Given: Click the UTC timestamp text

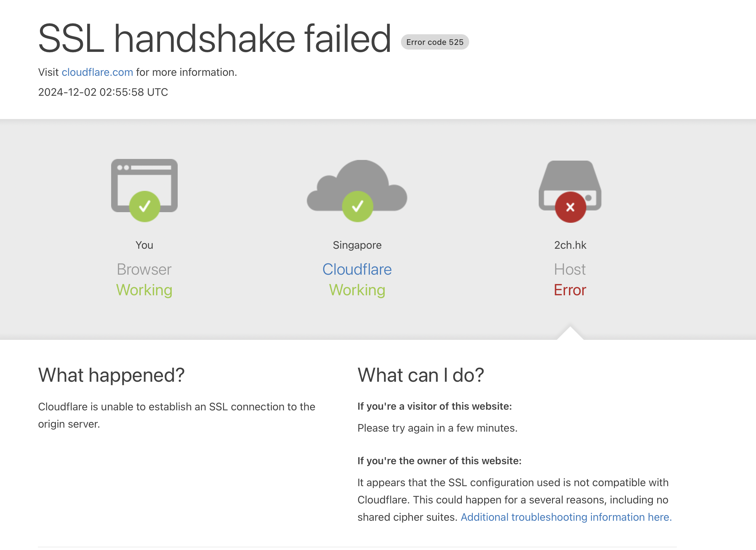Looking at the screenshot, I should tap(103, 92).
